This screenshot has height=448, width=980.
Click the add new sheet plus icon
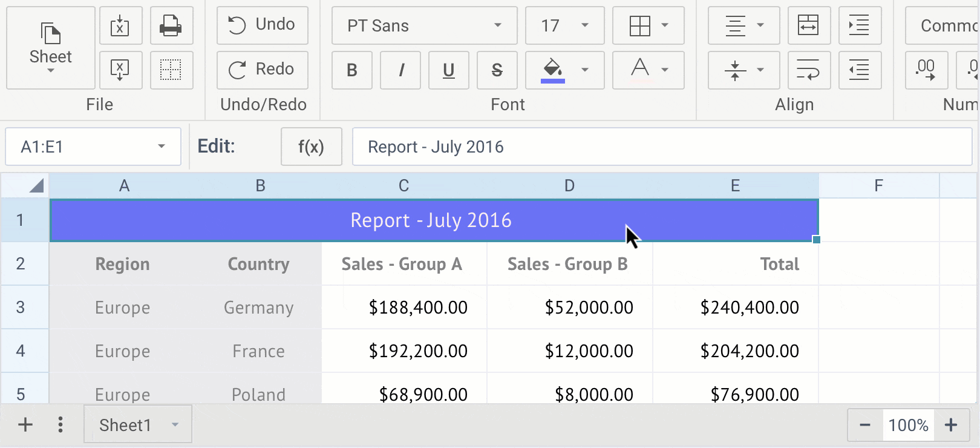pyautogui.click(x=25, y=425)
